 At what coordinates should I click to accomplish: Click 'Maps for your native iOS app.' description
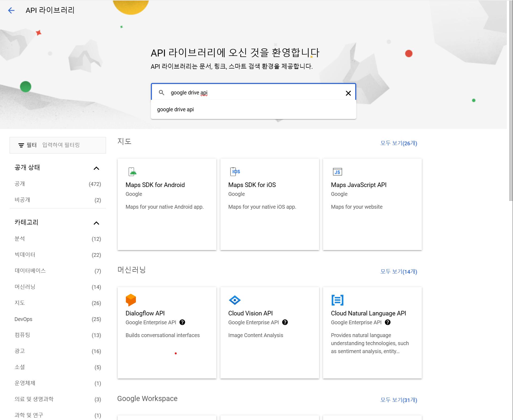click(x=262, y=207)
